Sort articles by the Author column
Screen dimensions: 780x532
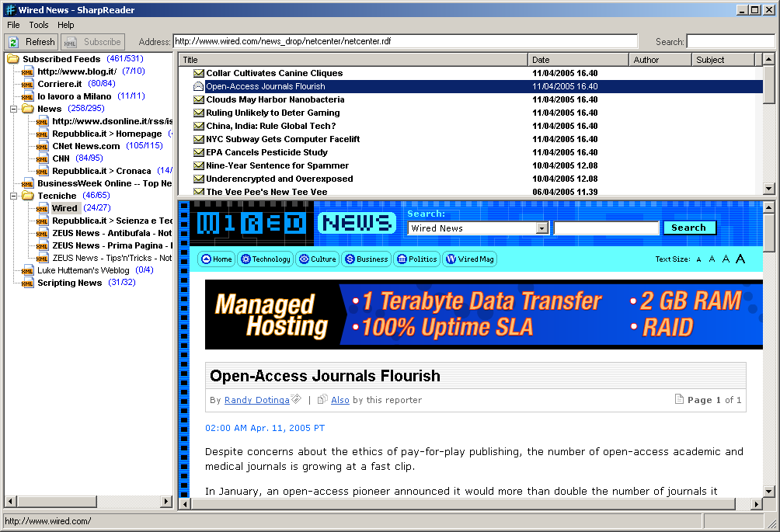point(660,60)
